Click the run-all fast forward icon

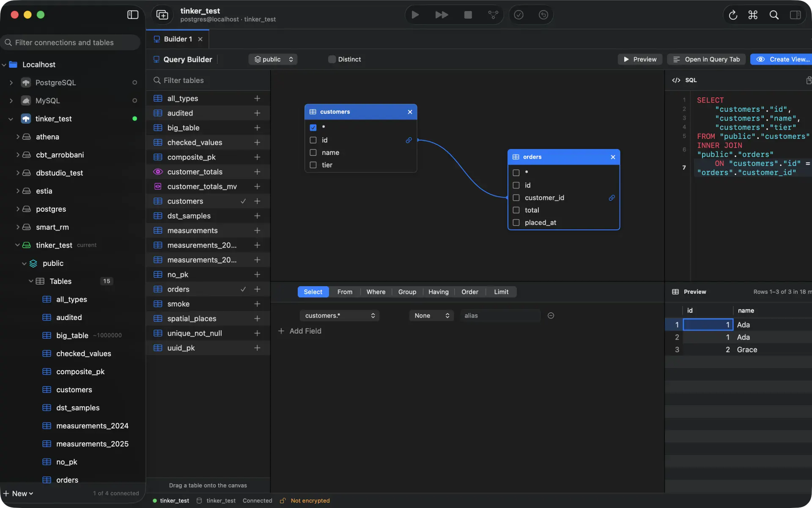click(442, 15)
